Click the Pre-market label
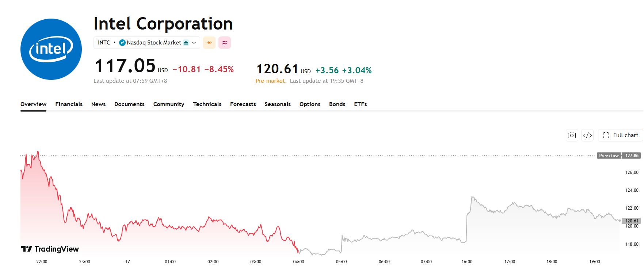Image resolution: width=644 pixels, height=268 pixels. coord(271,81)
